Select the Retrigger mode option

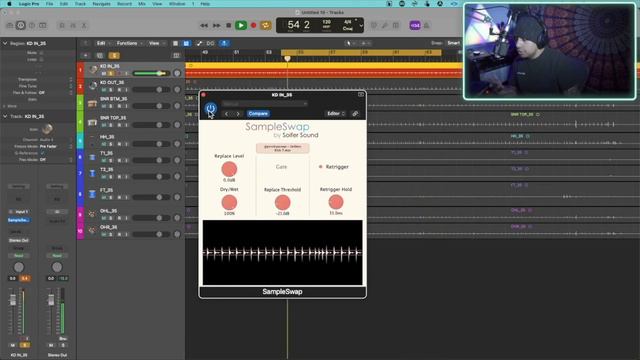coord(334,167)
